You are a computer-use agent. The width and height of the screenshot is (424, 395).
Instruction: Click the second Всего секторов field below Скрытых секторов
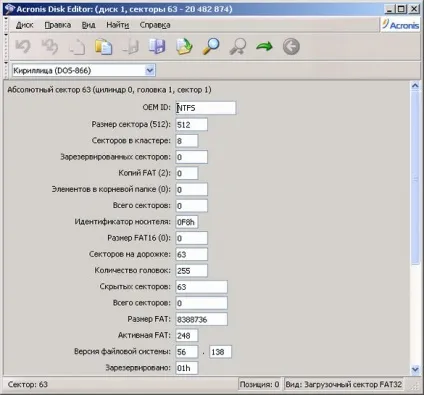[202, 303]
